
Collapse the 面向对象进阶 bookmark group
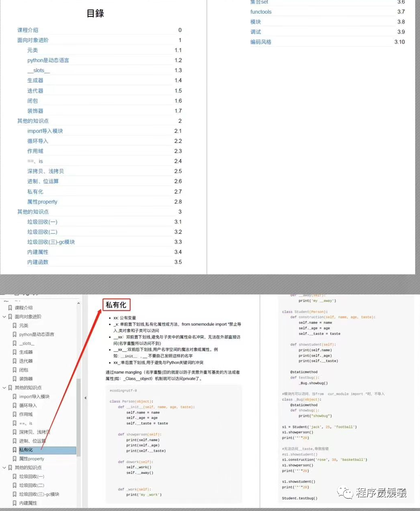click(4, 317)
